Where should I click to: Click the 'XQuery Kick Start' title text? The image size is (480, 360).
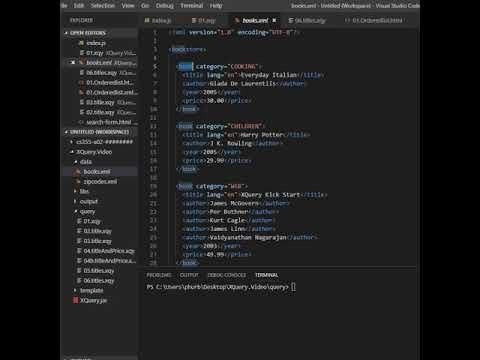(x=270, y=195)
